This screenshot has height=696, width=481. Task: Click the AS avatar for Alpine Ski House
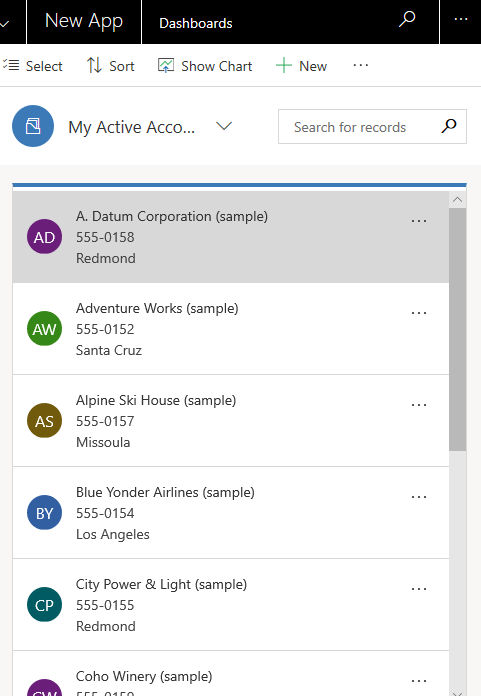(44, 421)
